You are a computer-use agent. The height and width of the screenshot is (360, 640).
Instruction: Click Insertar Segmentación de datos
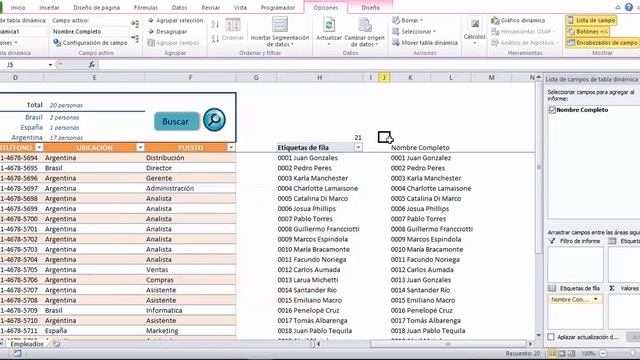tap(280, 32)
